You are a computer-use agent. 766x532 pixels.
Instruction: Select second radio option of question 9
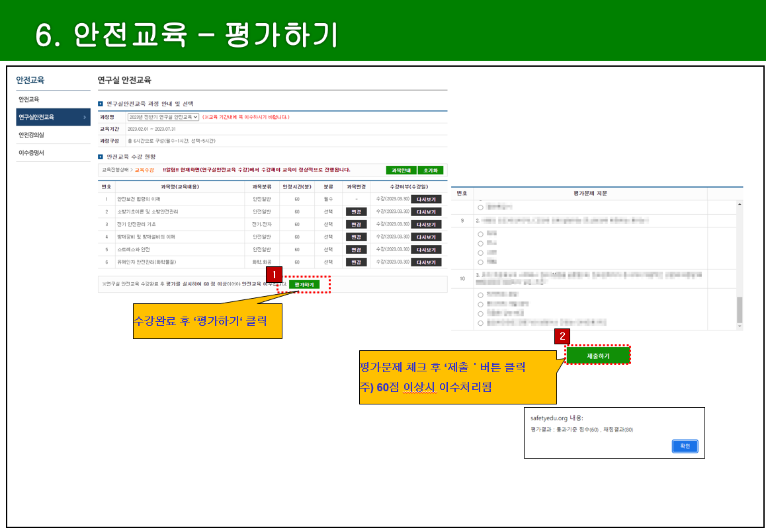click(x=481, y=244)
